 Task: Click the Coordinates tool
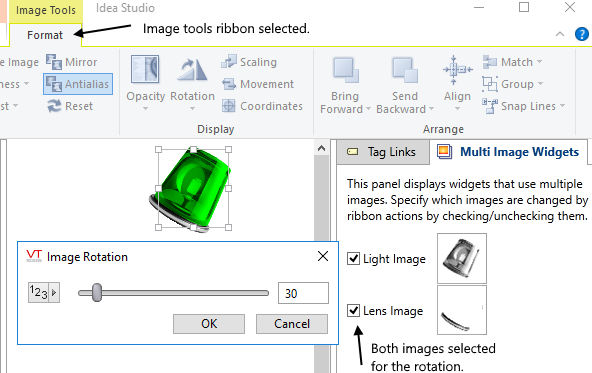(262, 106)
